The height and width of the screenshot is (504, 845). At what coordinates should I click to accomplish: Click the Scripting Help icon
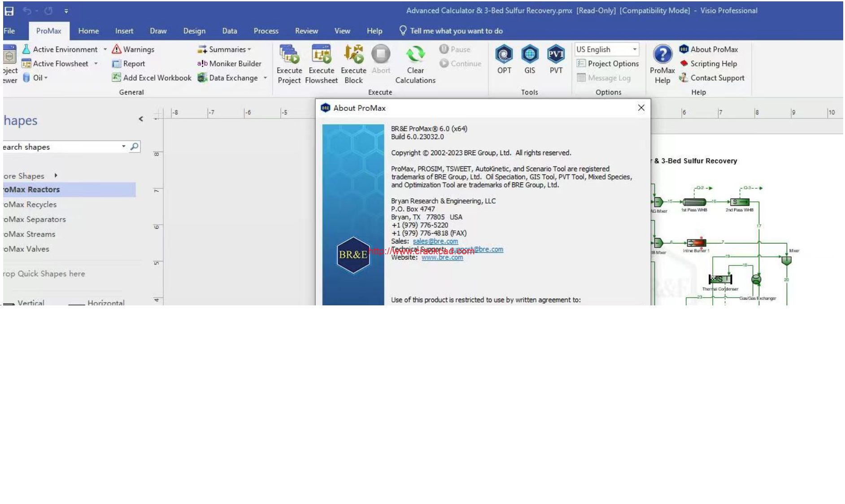tap(684, 64)
